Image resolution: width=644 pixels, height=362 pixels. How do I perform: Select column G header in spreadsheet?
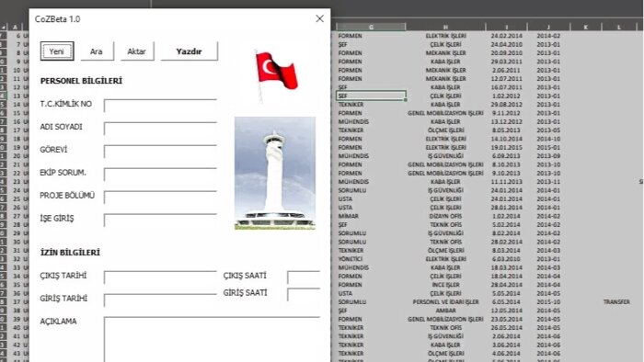[x=371, y=27]
